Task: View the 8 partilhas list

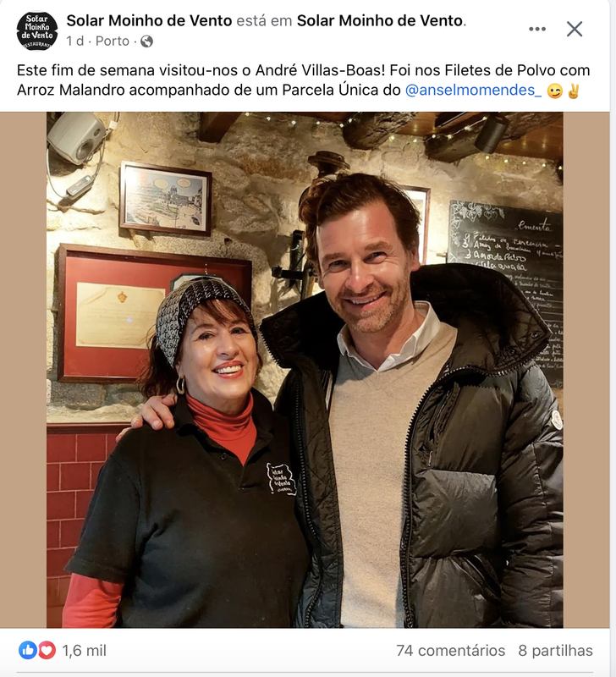Action: (x=556, y=650)
